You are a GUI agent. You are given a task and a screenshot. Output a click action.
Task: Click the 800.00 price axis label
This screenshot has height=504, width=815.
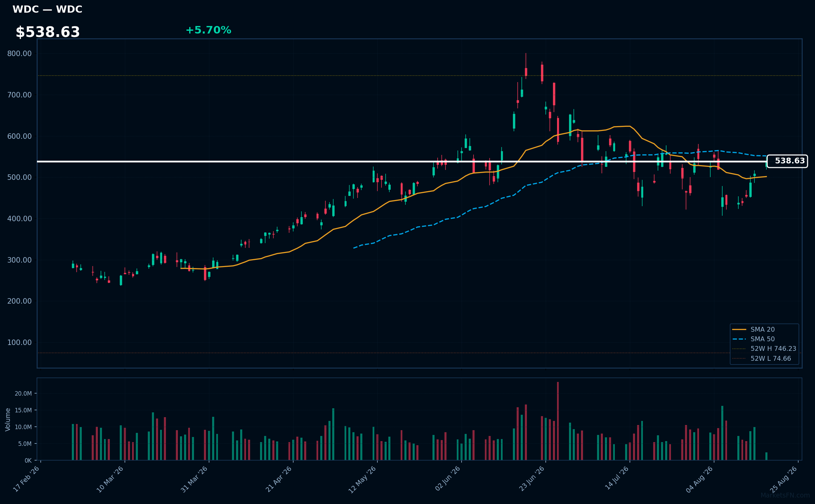[20, 54]
